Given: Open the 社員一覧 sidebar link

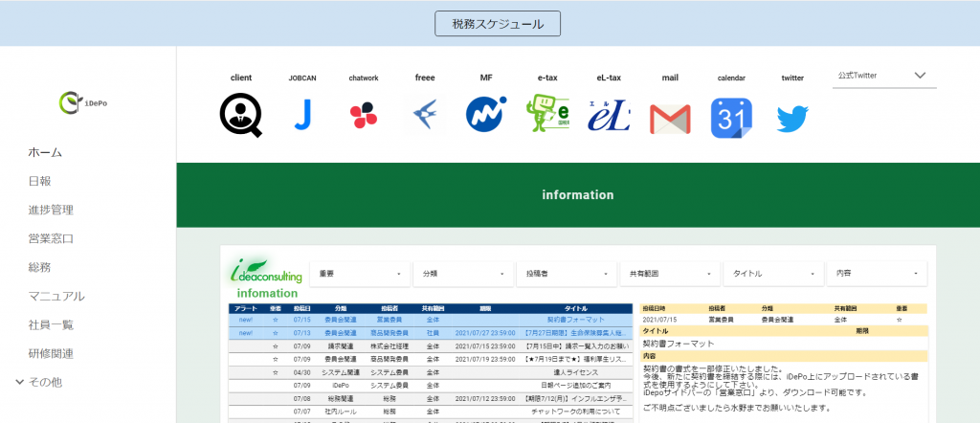Looking at the screenshot, I should point(51,324).
